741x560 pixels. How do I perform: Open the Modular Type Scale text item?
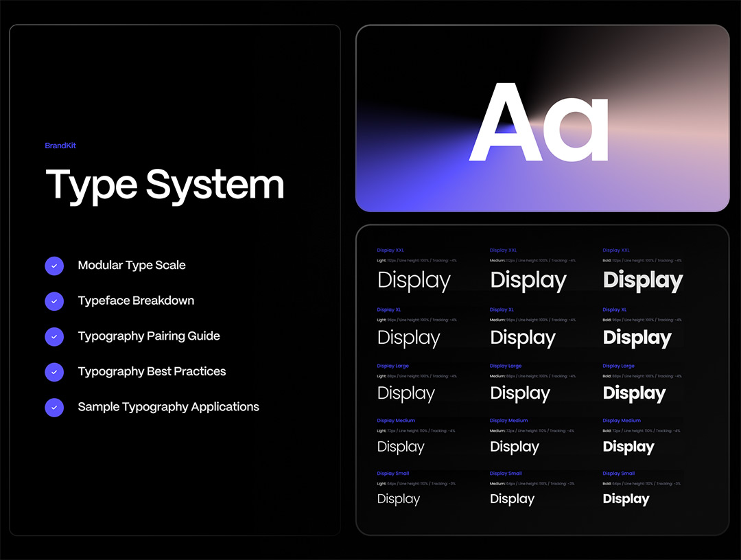132,265
